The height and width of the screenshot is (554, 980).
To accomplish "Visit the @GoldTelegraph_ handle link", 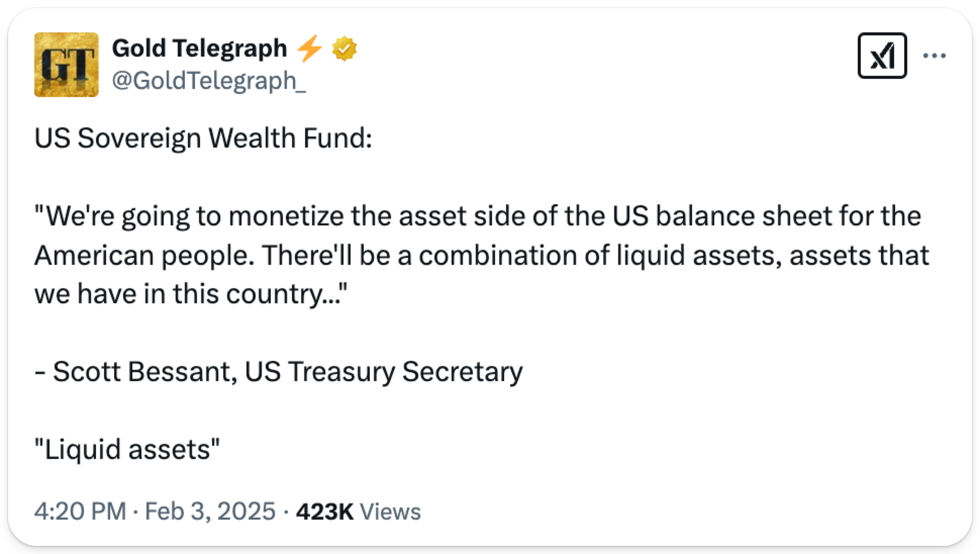I will [x=208, y=80].
